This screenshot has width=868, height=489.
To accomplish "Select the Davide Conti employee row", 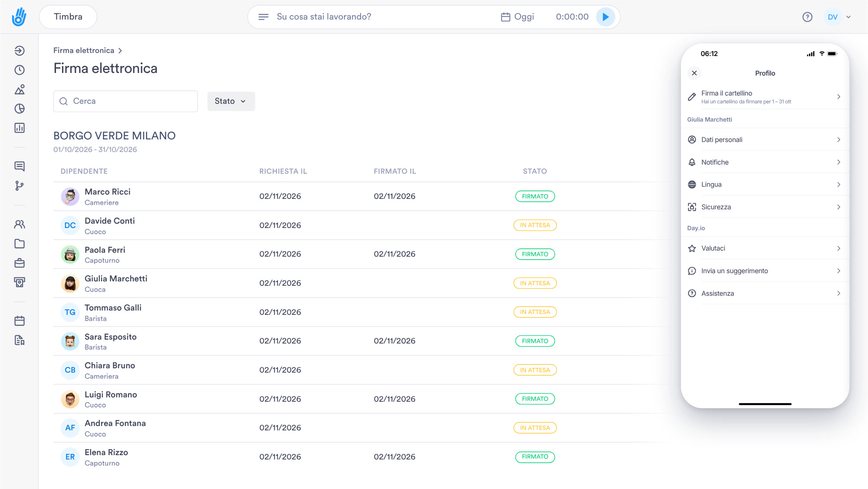I will coord(362,225).
